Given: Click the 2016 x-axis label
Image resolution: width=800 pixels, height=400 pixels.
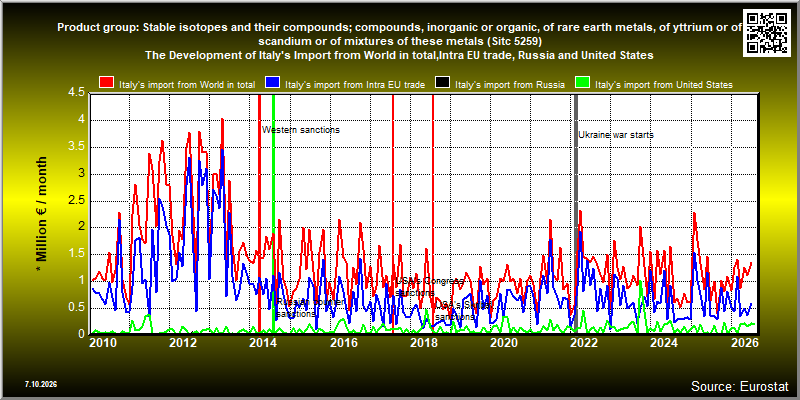Looking at the screenshot, I should (x=343, y=342).
